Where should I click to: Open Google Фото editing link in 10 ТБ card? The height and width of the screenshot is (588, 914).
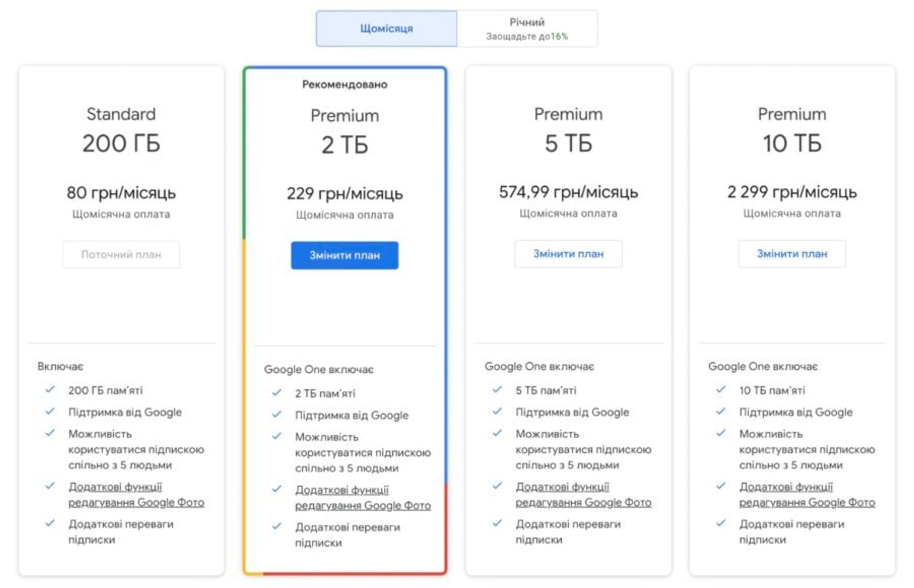(x=807, y=495)
